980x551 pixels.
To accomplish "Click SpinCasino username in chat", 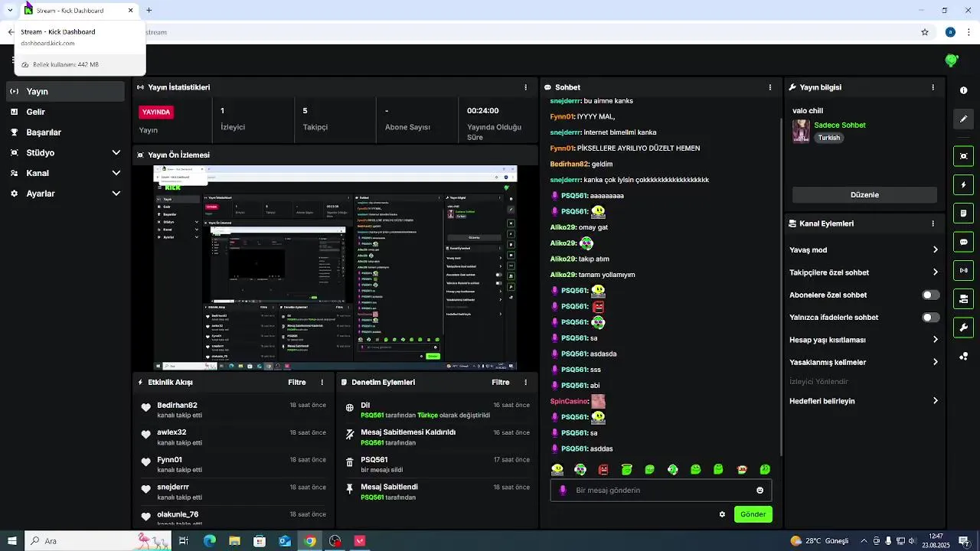I will [x=569, y=401].
